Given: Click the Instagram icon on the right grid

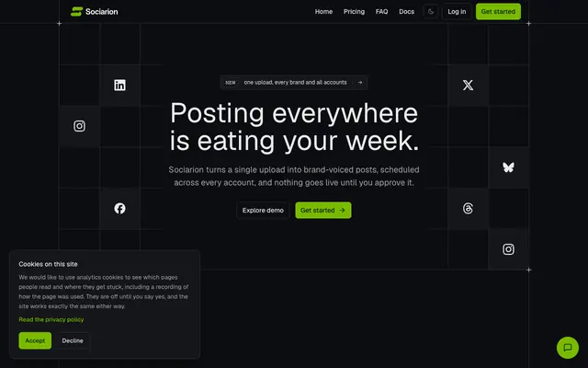Looking at the screenshot, I should [508, 249].
